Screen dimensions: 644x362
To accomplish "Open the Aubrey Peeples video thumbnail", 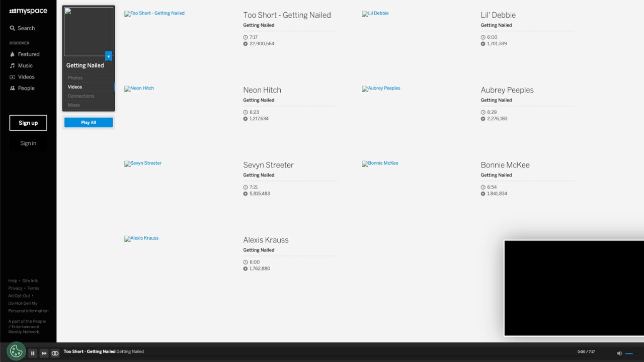I will [x=381, y=88].
